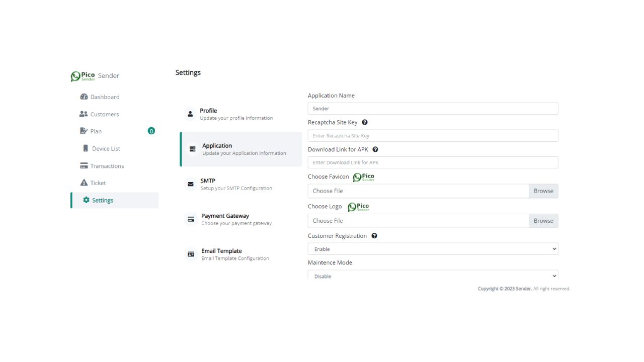Expand the Maintence Mode dropdown
The height and width of the screenshot is (362, 644).
click(x=433, y=276)
